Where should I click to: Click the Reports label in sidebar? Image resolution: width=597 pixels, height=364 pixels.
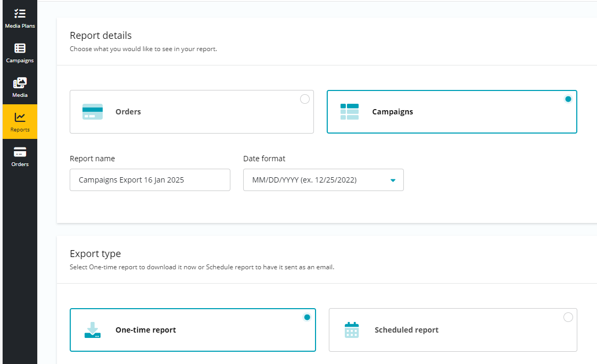[x=20, y=130]
